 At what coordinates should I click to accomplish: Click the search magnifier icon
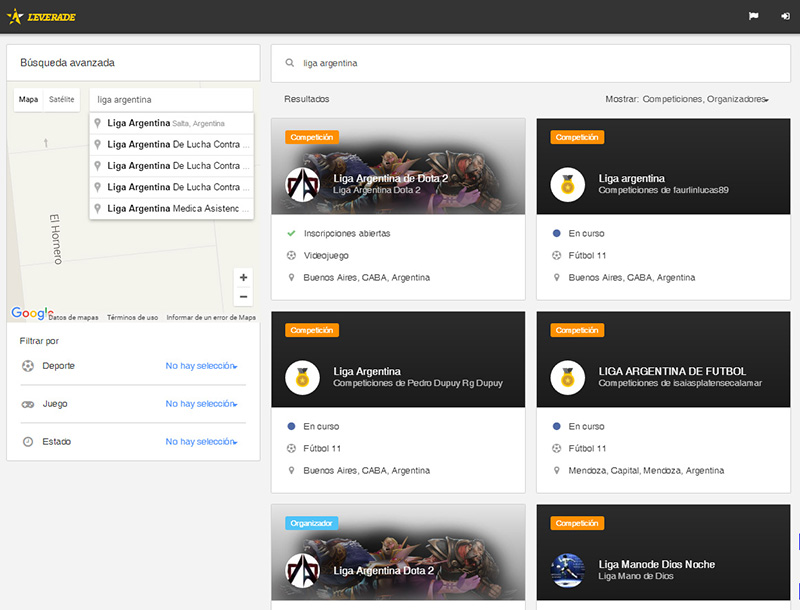click(290, 63)
